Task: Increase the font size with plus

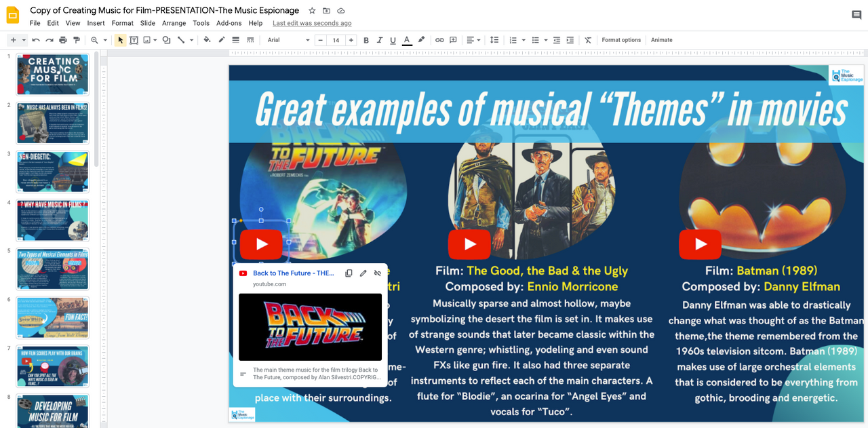Action: pyautogui.click(x=351, y=40)
